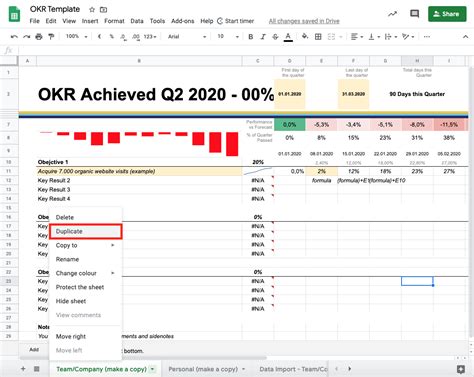Select the paint format icon
474x377 pixels.
coord(51,37)
